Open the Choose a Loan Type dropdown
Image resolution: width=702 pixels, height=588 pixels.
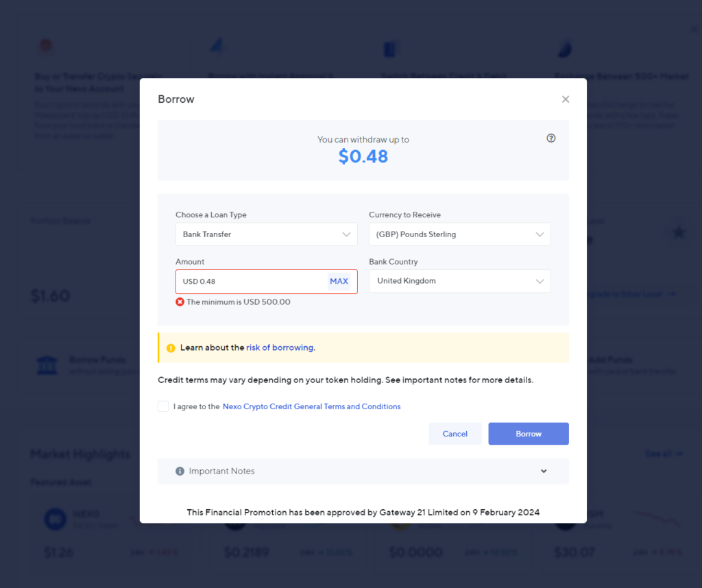266,234
